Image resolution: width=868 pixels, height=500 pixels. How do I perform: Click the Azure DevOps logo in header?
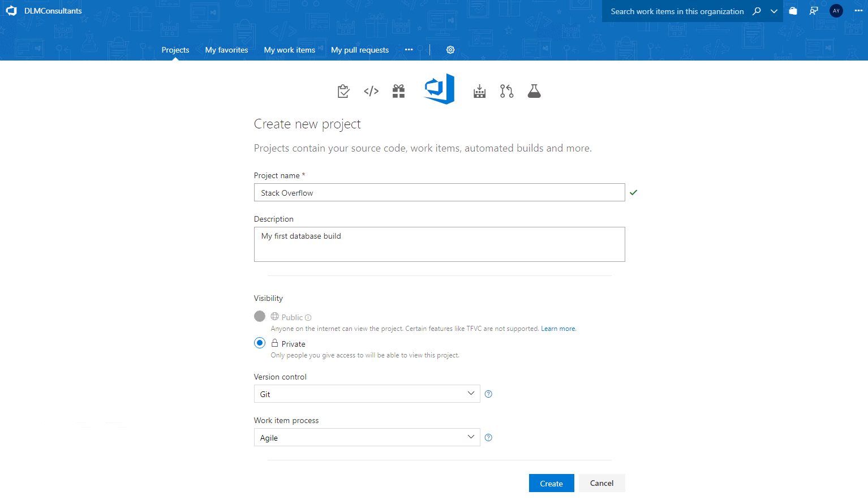pos(11,11)
